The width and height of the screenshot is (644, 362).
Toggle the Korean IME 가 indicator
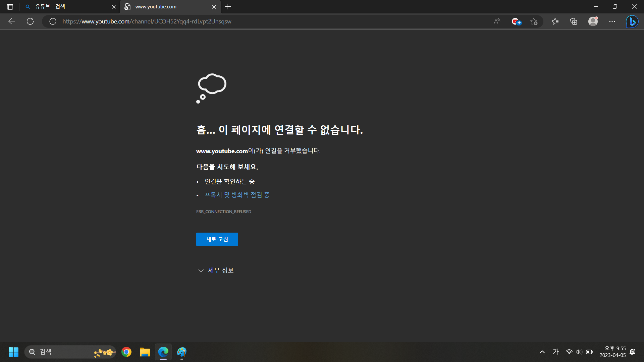(x=556, y=352)
